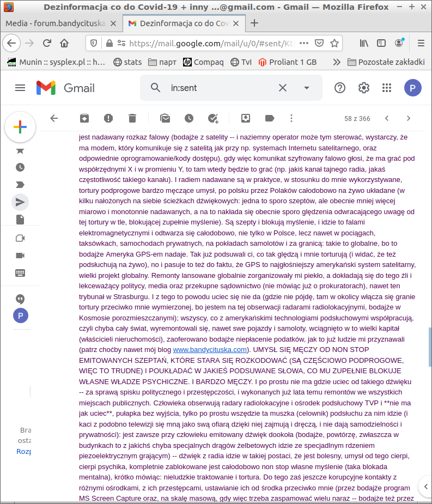
Task: Open the Google apps grid
Action: coord(387,88)
